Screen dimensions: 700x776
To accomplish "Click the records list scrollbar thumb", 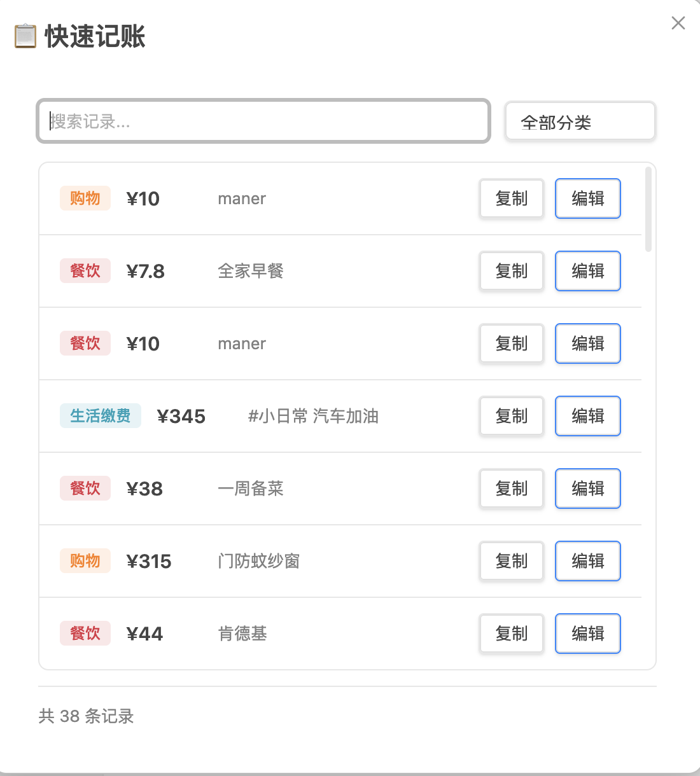I will [648, 209].
